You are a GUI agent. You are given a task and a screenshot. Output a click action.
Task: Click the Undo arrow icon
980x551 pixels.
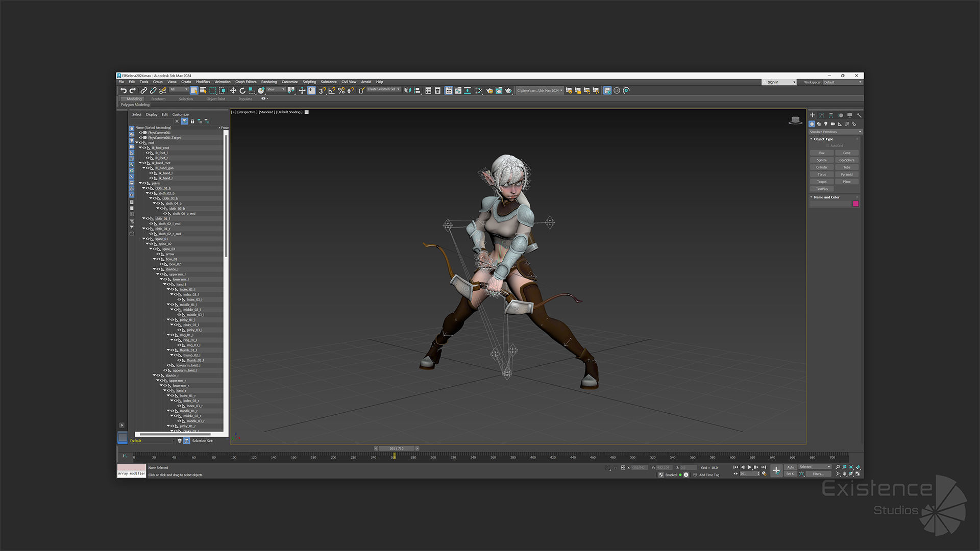pos(123,91)
